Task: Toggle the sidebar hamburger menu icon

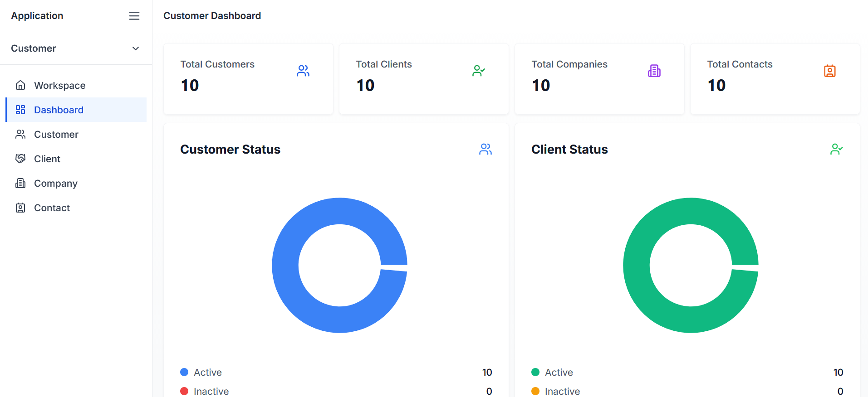Action: point(134,16)
